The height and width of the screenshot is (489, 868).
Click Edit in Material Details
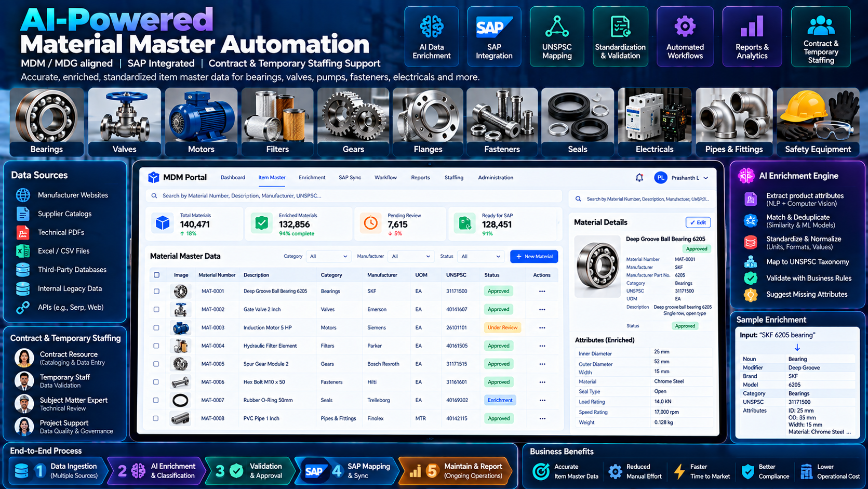698,222
